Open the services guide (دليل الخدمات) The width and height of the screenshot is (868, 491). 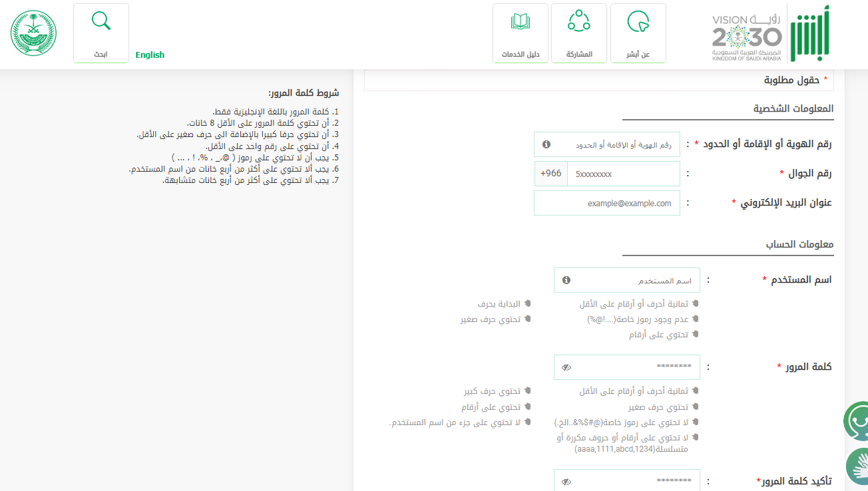(520, 33)
